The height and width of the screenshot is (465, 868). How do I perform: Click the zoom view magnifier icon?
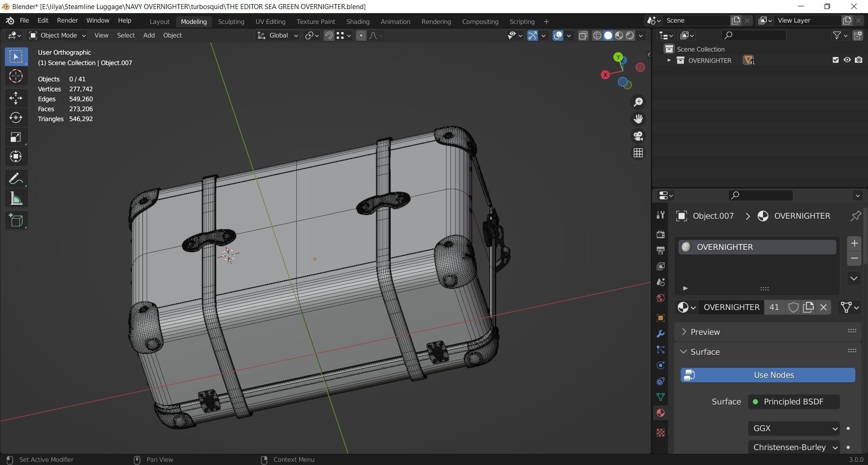(638, 102)
